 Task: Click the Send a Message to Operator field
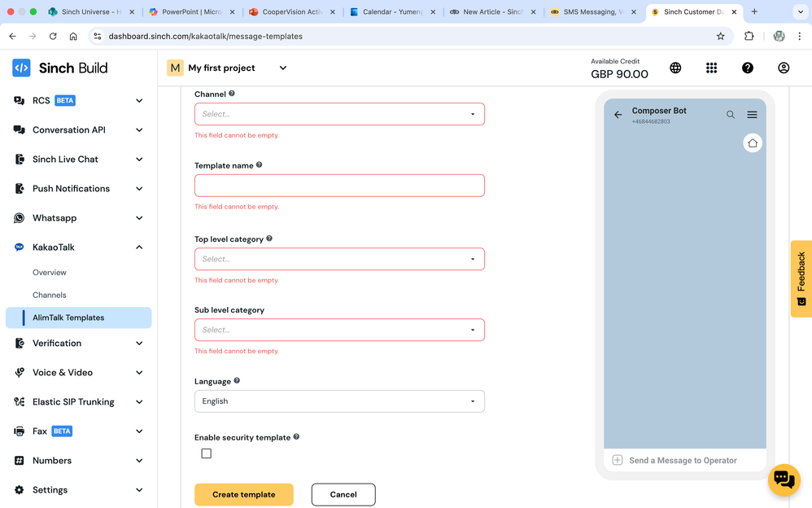[683, 460]
